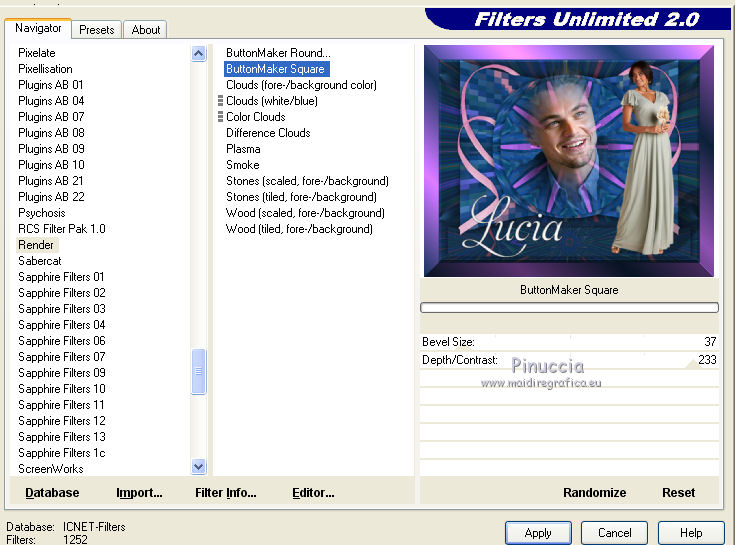Select Sapphire Filters 09
This screenshot has width=735, height=545.
(x=62, y=373)
